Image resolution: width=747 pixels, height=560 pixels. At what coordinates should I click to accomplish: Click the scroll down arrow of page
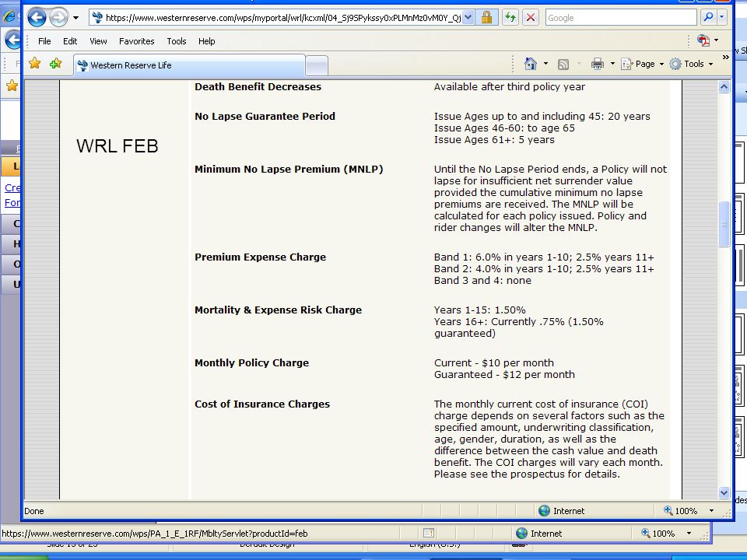click(724, 493)
